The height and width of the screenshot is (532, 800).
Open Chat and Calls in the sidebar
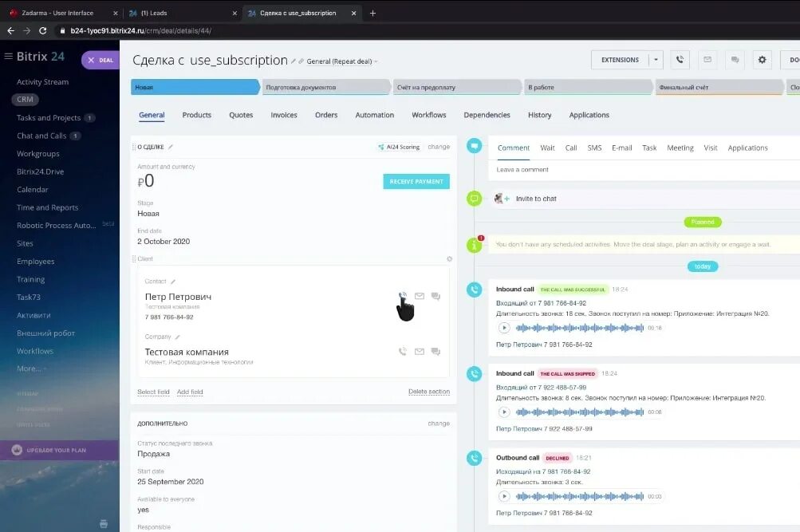[x=41, y=136]
